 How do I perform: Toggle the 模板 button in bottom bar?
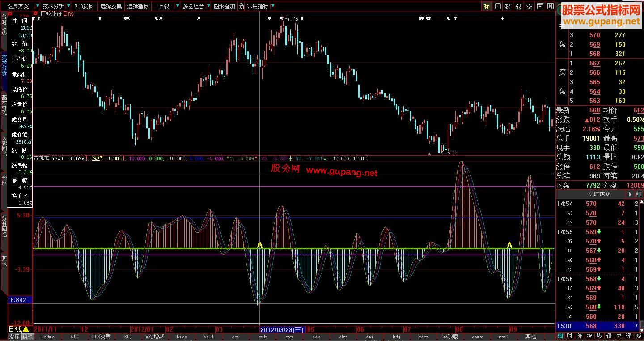click(28, 337)
